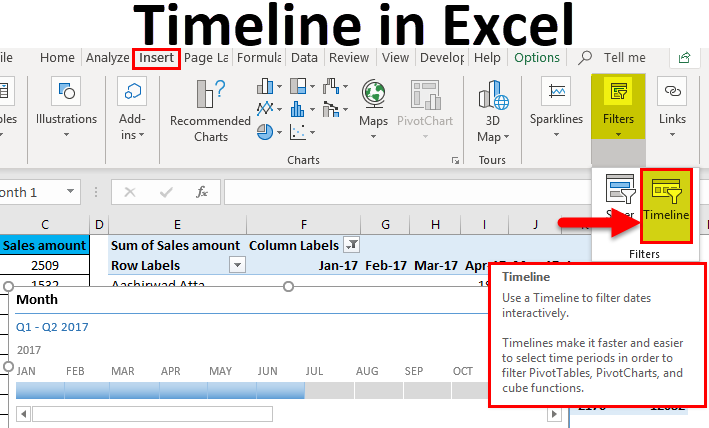Click the Sales amount header cell
This screenshot has height=428, width=709.
[x=44, y=245]
